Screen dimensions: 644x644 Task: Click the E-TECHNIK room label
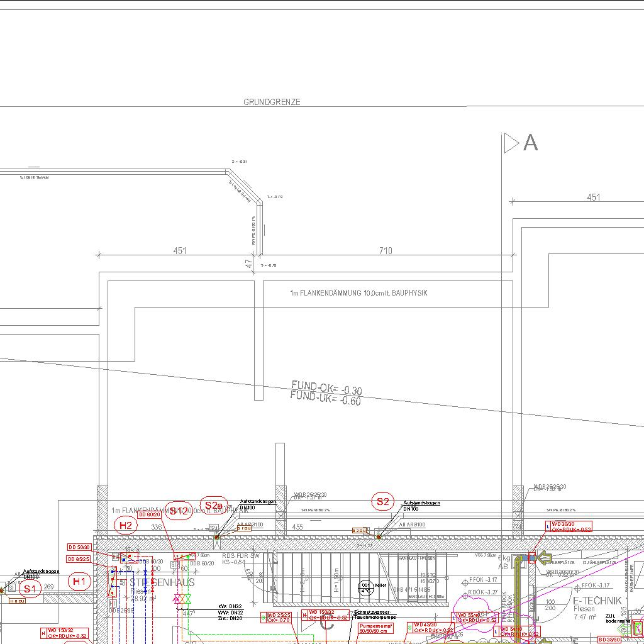[597, 601]
